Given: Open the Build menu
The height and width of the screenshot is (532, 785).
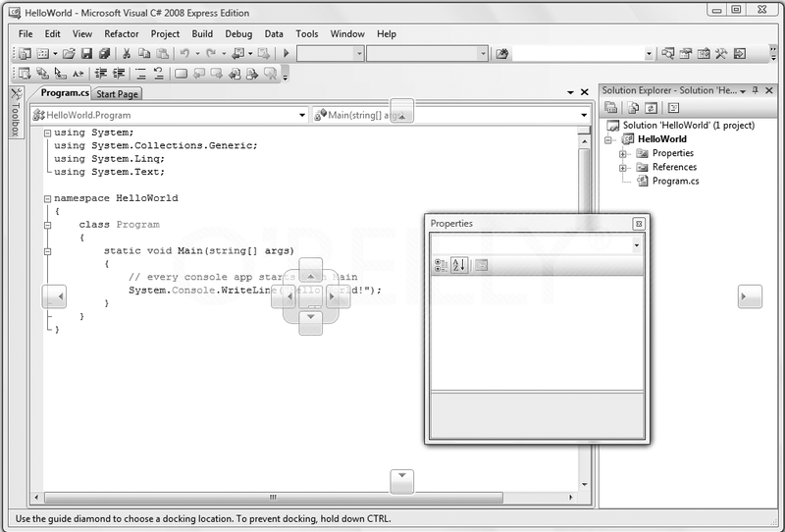Looking at the screenshot, I should pos(202,34).
